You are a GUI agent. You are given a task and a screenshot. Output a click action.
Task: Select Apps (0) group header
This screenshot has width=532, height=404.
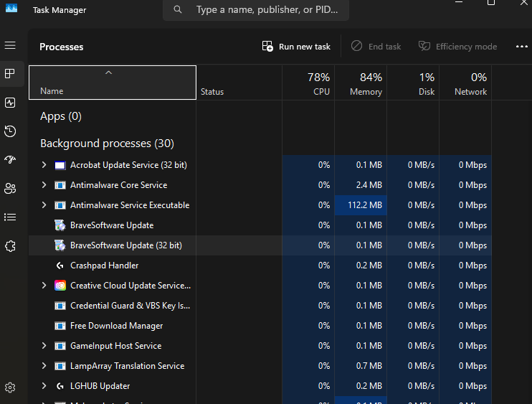[x=61, y=116]
